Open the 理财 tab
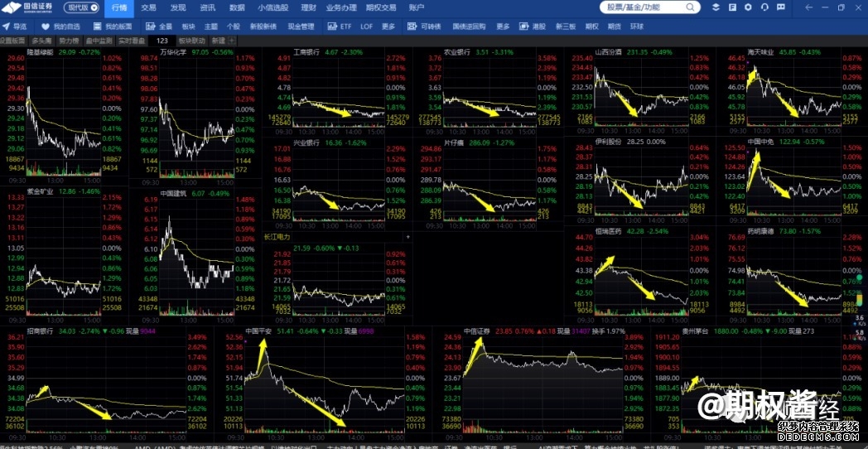Image resolution: width=868 pixels, height=449 pixels. pyautogui.click(x=308, y=7)
